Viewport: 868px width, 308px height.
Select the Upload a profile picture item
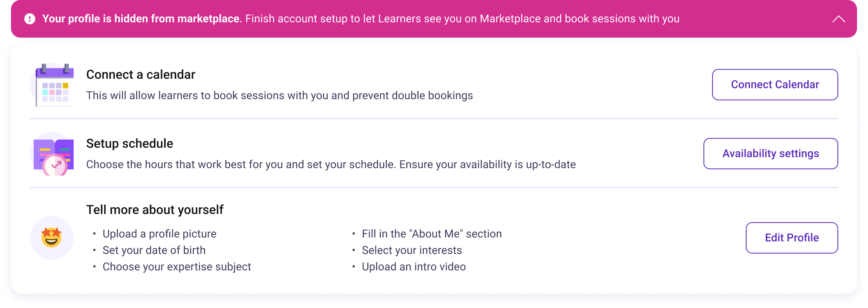159,234
